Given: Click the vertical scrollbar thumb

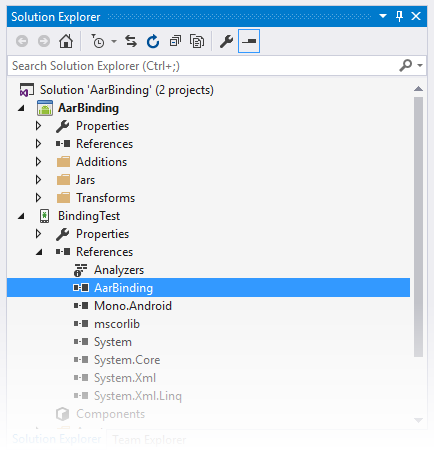Looking at the screenshot, I should [418, 227].
